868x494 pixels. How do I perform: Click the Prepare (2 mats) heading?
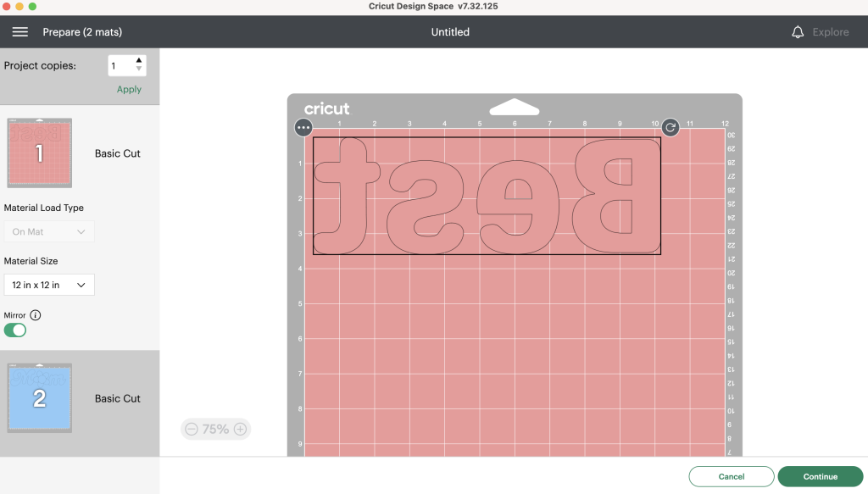click(x=82, y=32)
